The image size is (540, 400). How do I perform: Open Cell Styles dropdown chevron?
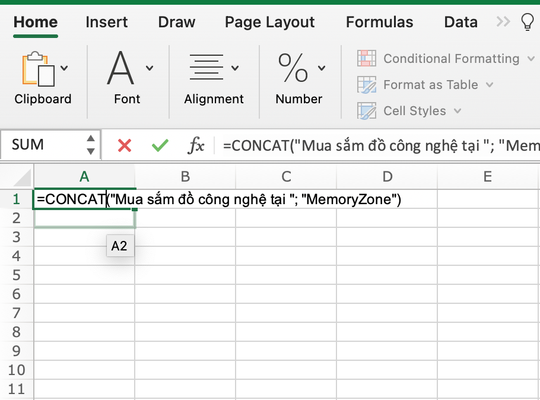click(457, 111)
